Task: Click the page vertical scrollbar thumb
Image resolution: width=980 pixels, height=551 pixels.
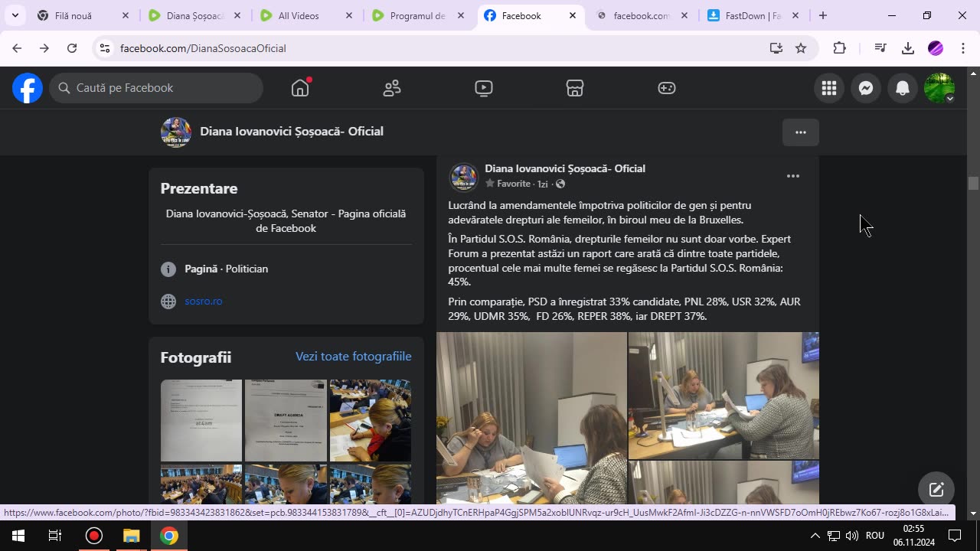Action: pos(973,184)
